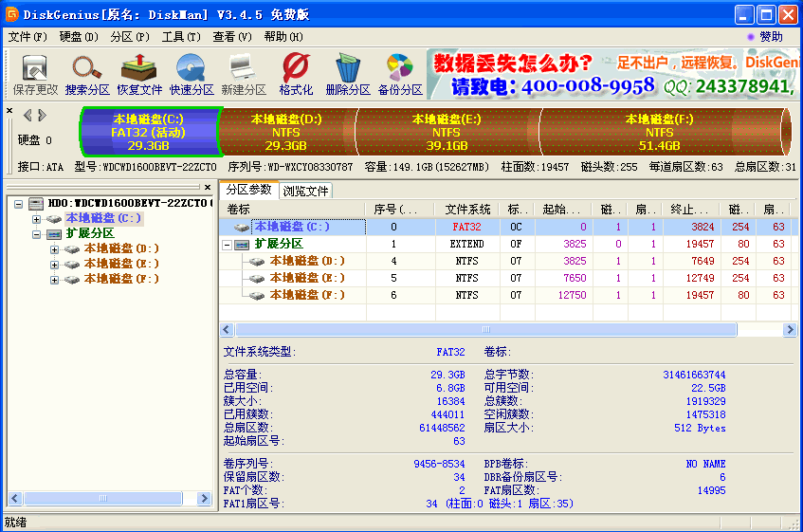Click the 新建分区 new partition icon
Screen dimensions: 803x532
[x=244, y=74]
